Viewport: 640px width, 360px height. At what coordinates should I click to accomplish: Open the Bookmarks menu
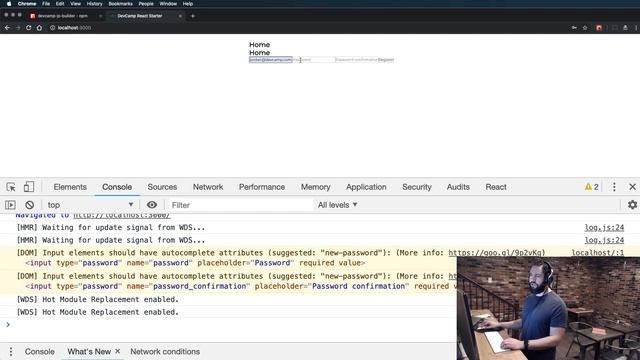coord(120,4)
